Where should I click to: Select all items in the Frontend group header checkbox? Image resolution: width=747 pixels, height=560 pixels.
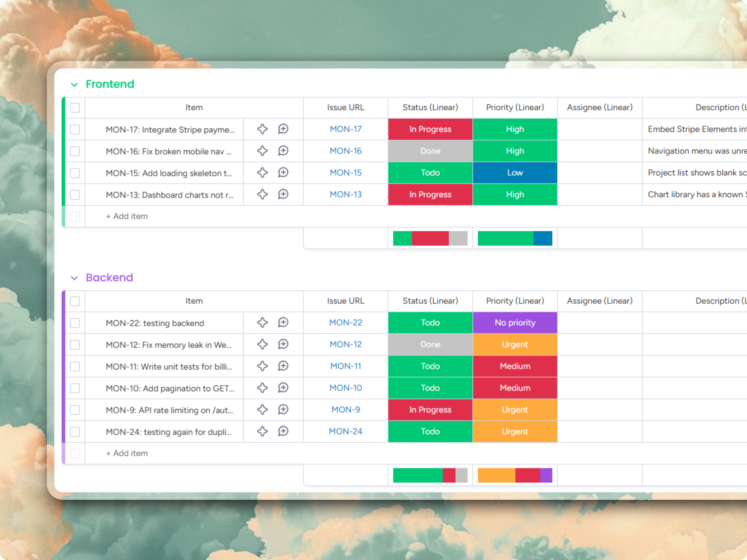click(75, 108)
